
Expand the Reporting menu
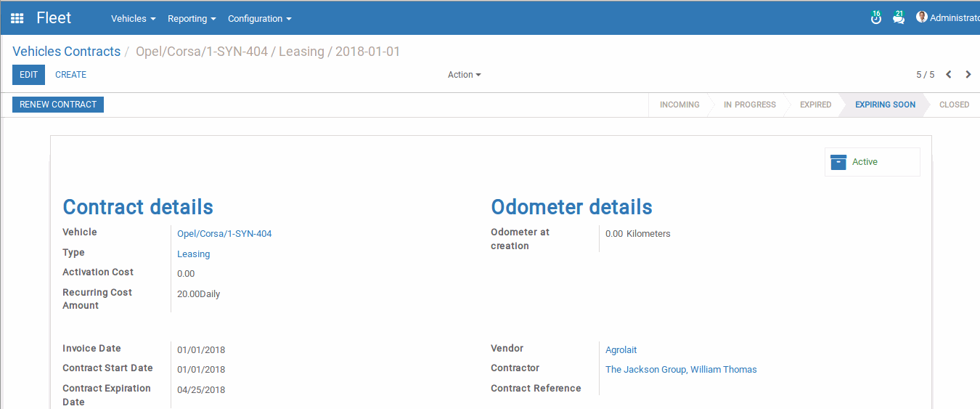[x=192, y=19]
